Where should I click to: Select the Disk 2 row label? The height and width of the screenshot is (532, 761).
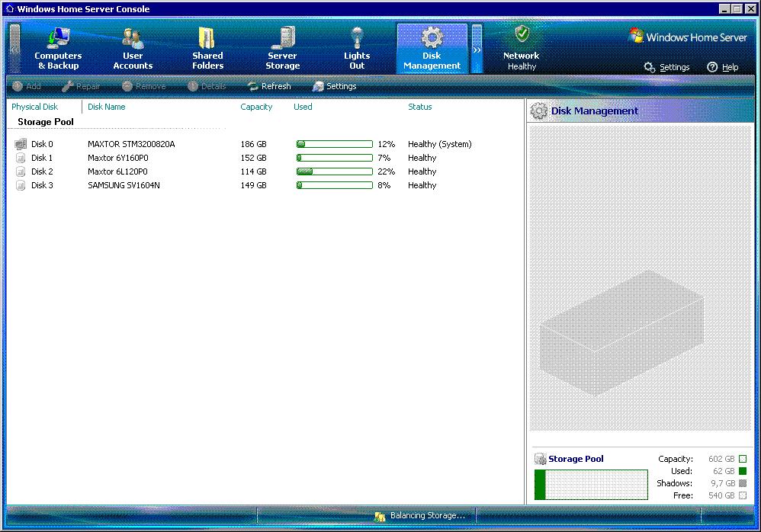42,171
